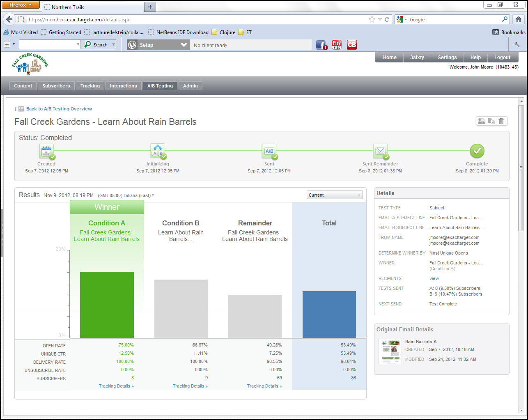Viewport: 528px width, 420px height.
Task: Click the copy A/B test icon
Action: click(491, 121)
